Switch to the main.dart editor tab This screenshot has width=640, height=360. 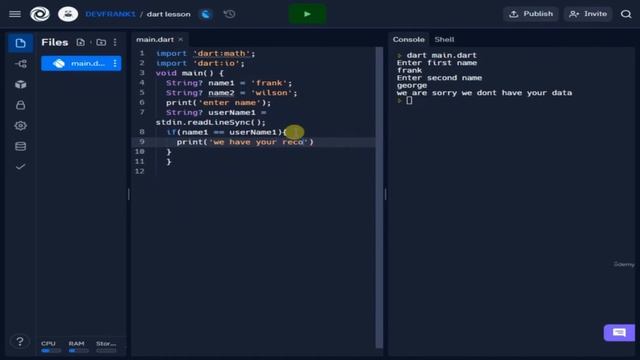pos(155,40)
